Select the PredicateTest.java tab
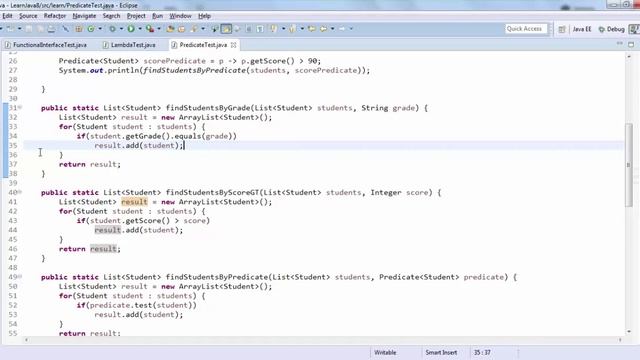This screenshot has height=360, width=640. (x=203, y=45)
